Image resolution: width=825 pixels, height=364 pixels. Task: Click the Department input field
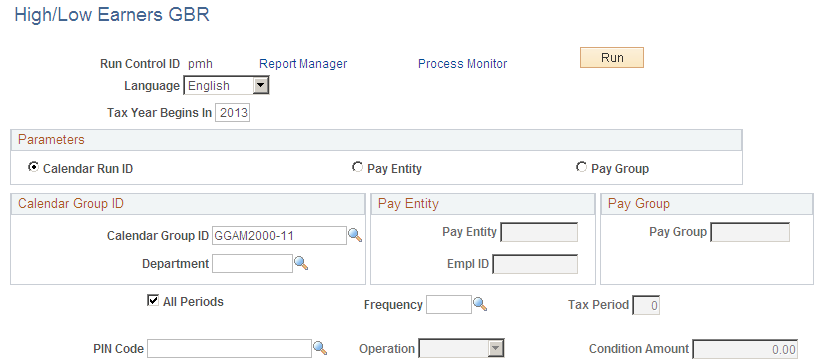click(x=252, y=264)
